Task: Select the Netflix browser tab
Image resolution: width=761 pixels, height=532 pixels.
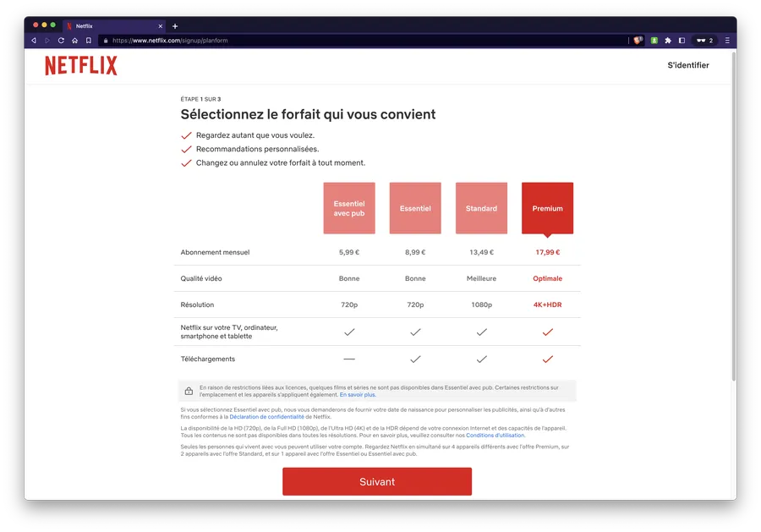Action: coord(114,26)
